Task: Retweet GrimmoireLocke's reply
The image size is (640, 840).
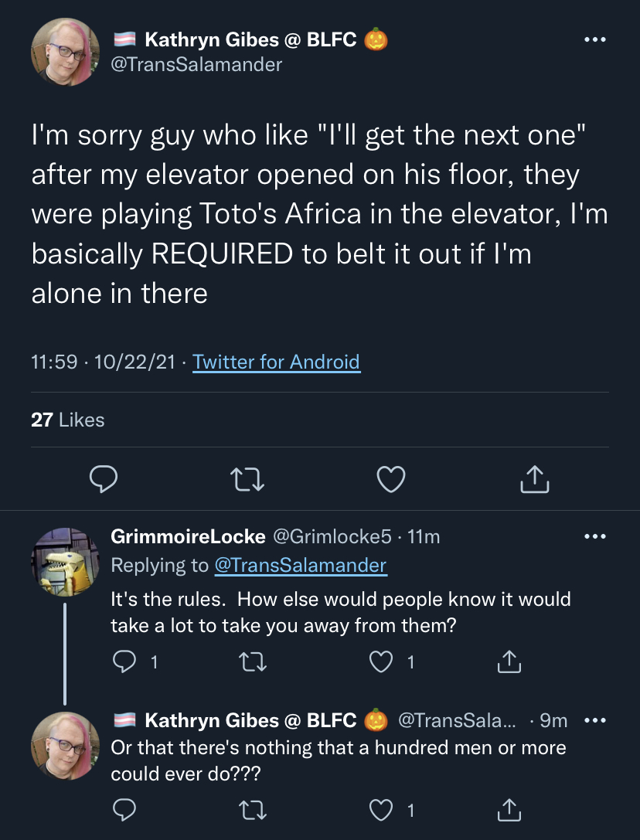Action: point(253,662)
